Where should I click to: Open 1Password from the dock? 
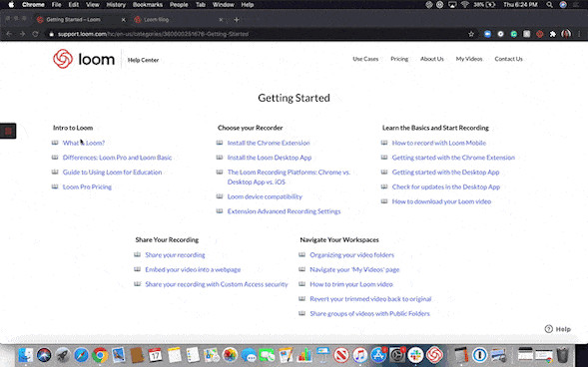click(x=479, y=354)
